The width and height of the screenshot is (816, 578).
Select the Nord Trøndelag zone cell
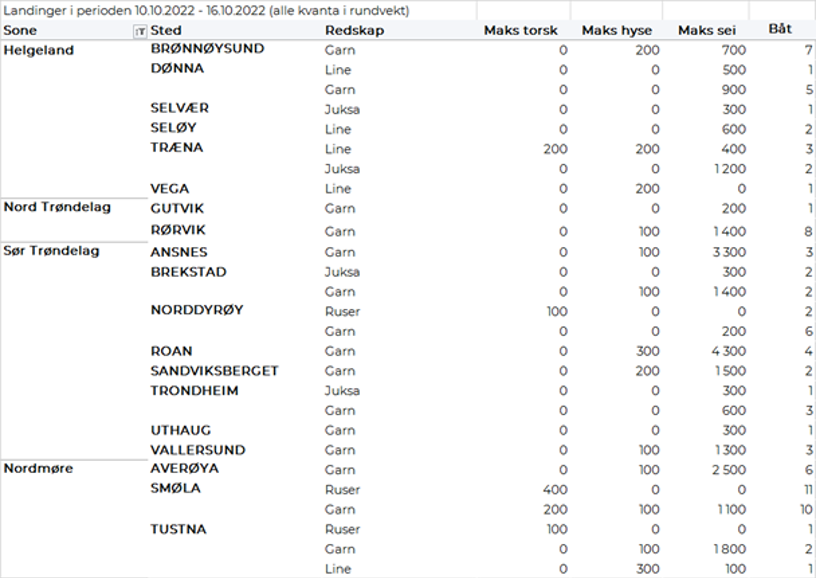click(58, 207)
